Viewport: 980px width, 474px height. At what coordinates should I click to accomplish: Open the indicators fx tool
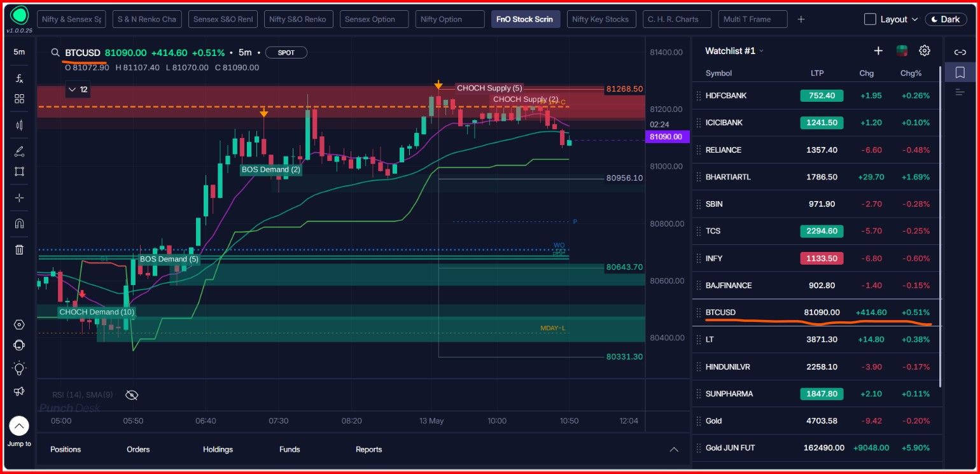point(19,78)
